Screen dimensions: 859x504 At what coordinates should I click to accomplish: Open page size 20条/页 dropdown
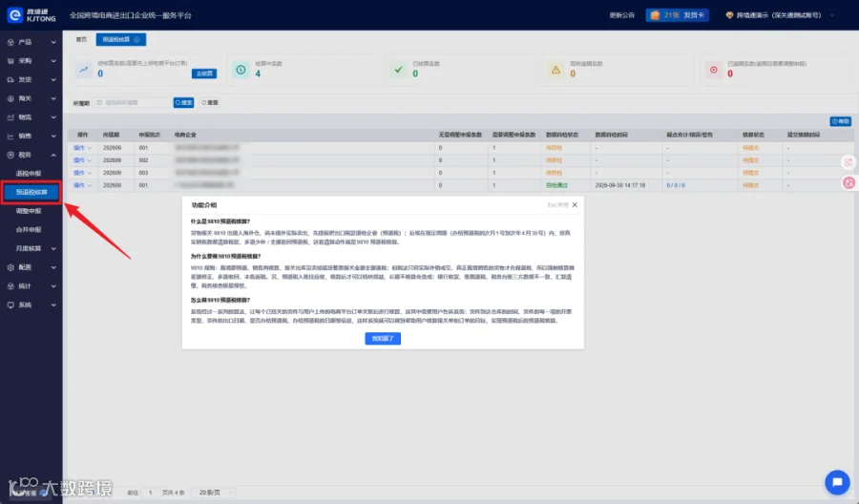click(x=216, y=493)
